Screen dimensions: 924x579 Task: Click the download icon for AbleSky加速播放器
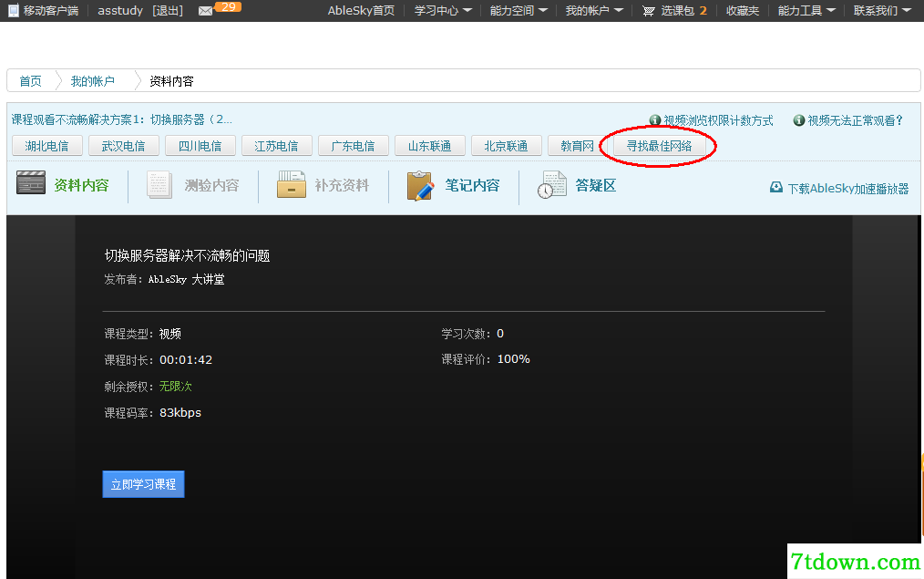[x=776, y=188]
